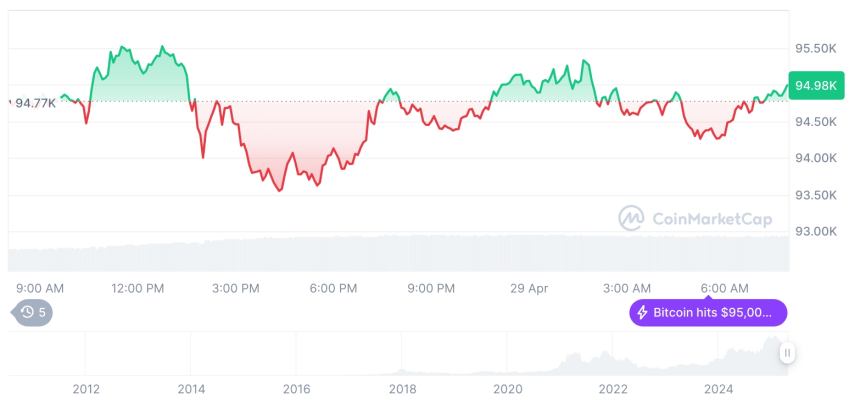Click the 2022 year on navigator timeline
This screenshot has width=860, height=401.
[612, 389]
